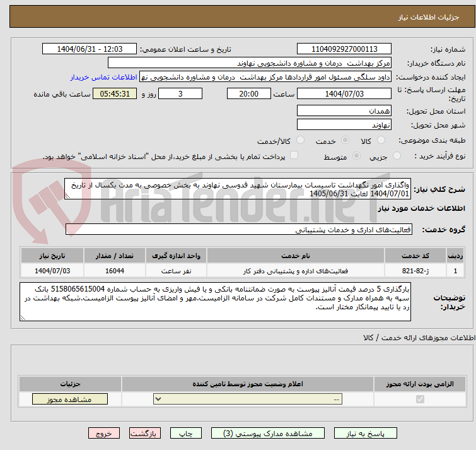The image size is (476, 450).
Task: Click the announcement date field 1404/06/31 - 12:03
Action: (90, 49)
